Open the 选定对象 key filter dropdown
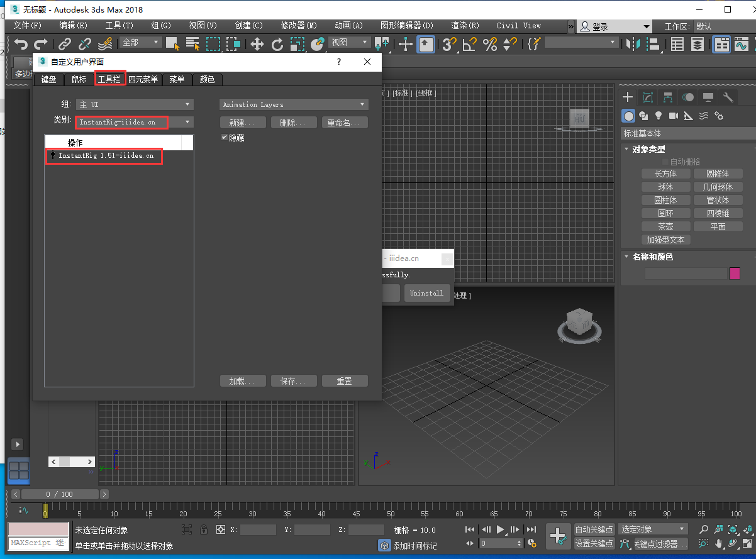 coord(653,529)
